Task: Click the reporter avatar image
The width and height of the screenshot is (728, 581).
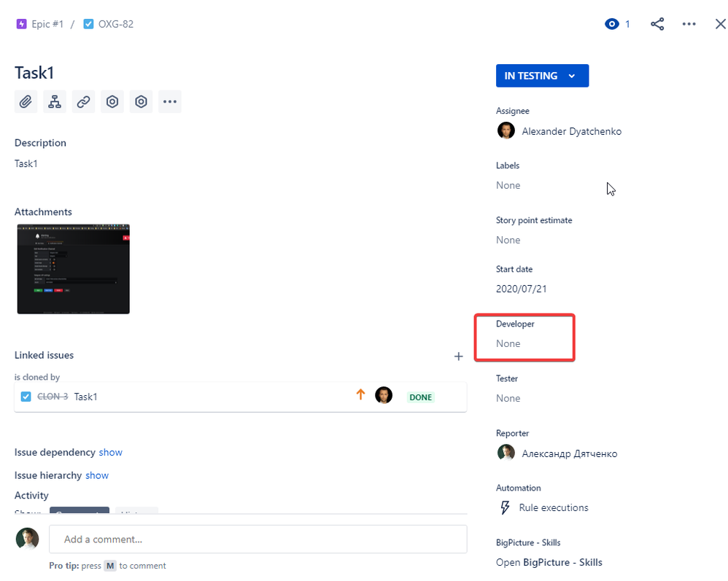Action: click(x=506, y=453)
